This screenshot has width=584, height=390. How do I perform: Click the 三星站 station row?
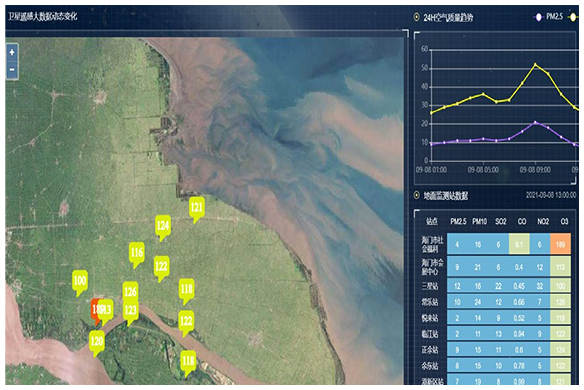tap(496, 286)
